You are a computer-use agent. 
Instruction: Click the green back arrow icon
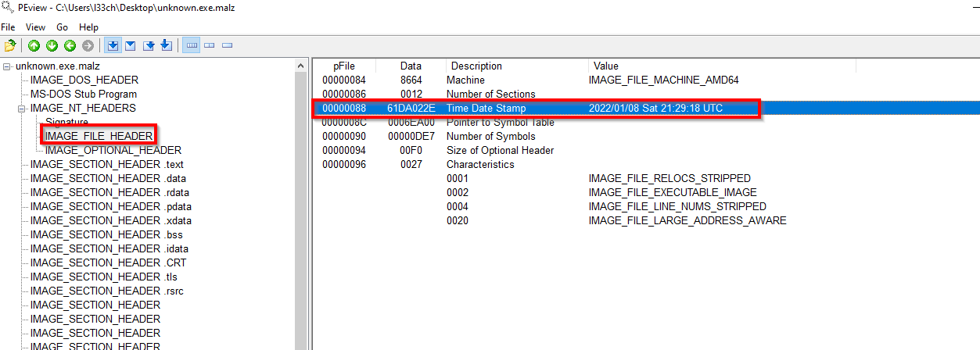(70, 45)
